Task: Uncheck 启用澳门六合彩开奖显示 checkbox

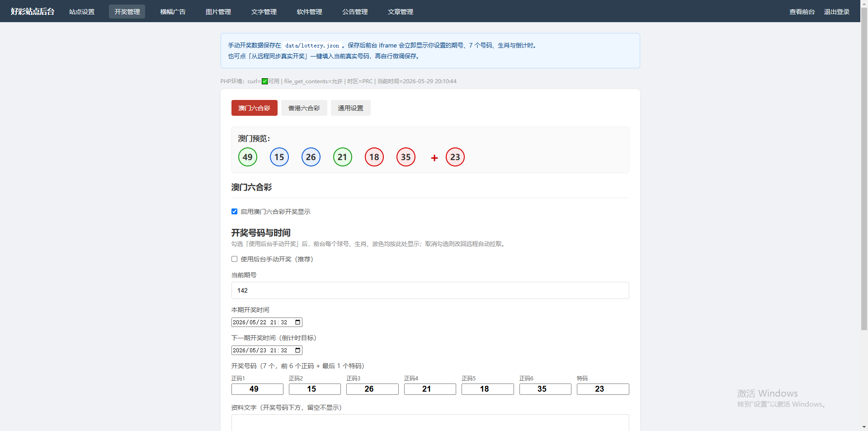Action: (x=234, y=211)
